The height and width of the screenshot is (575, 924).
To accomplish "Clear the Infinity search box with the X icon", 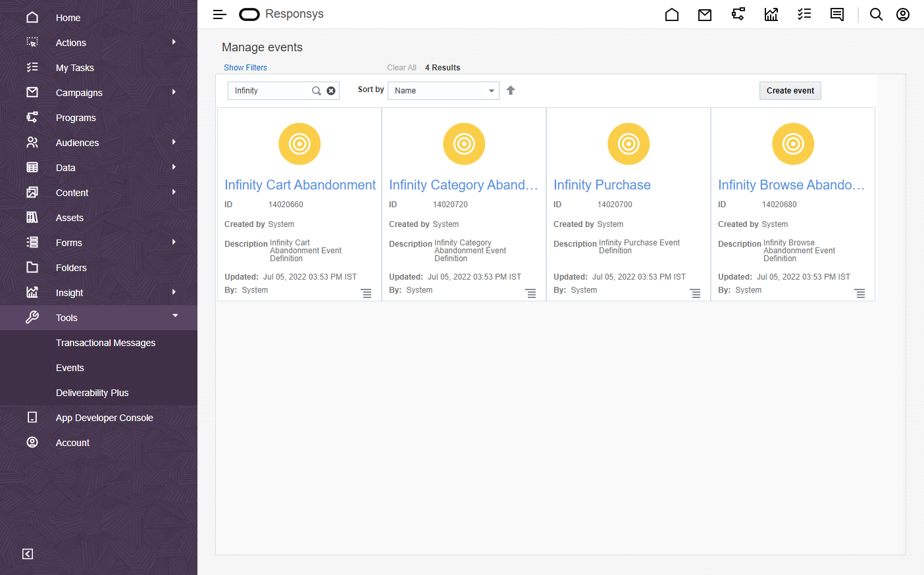I will pos(331,90).
